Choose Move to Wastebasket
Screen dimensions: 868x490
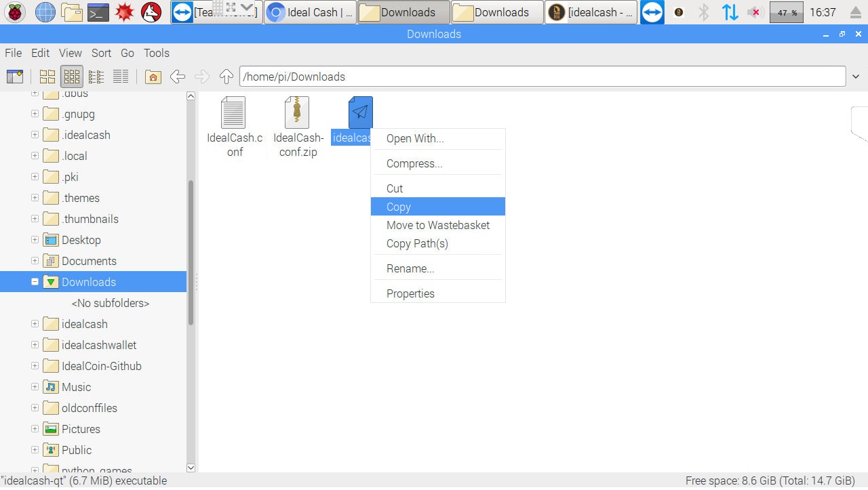point(438,225)
